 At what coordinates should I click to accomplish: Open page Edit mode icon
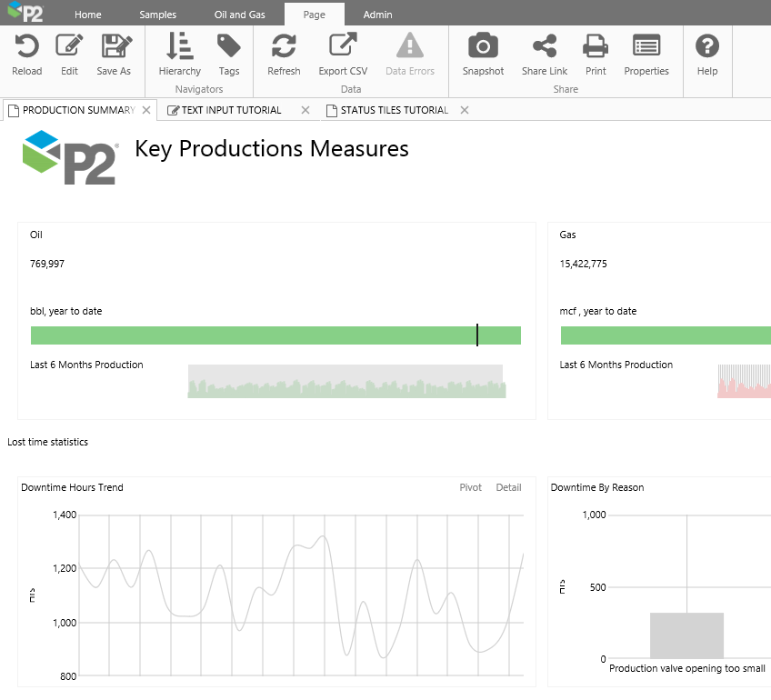[x=69, y=47]
